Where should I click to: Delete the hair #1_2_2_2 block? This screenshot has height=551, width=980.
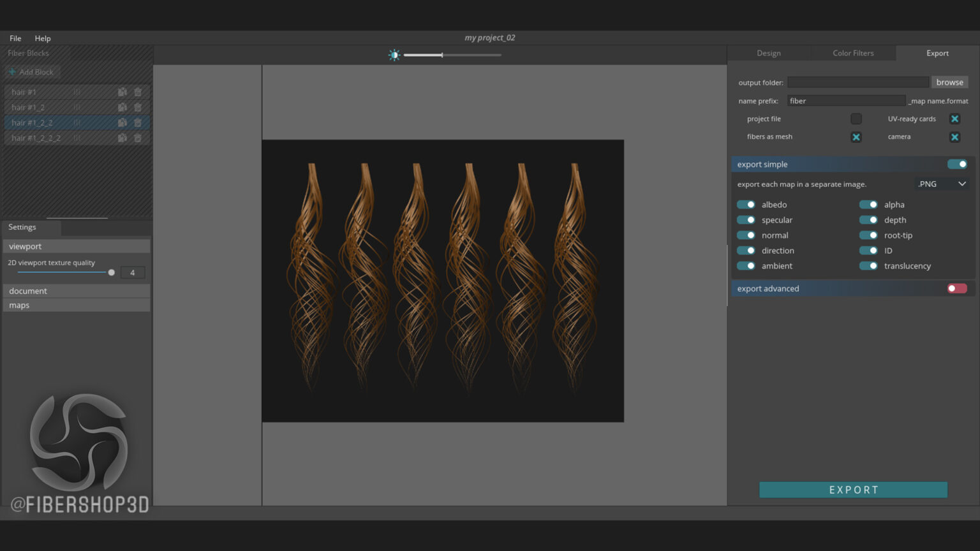(138, 137)
